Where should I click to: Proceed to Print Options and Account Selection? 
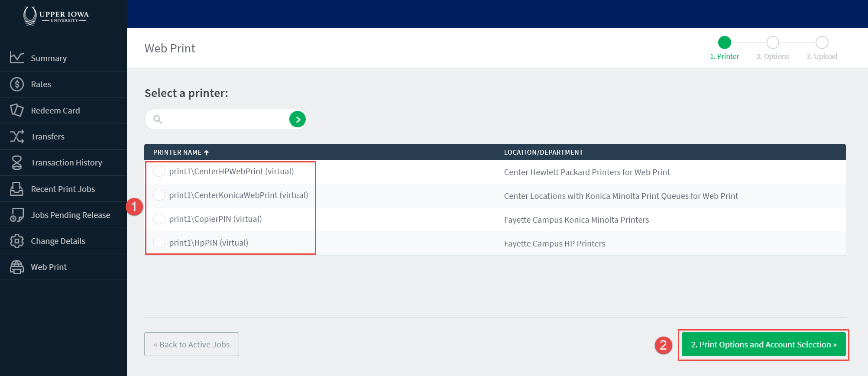pyautogui.click(x=763, y=344)
